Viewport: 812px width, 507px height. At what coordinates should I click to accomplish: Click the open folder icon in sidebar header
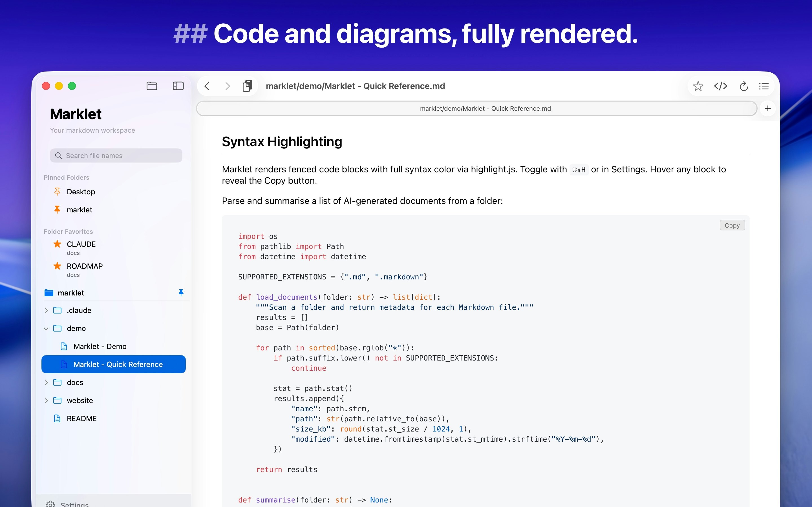pyautogui.click(x=152, y=86)
